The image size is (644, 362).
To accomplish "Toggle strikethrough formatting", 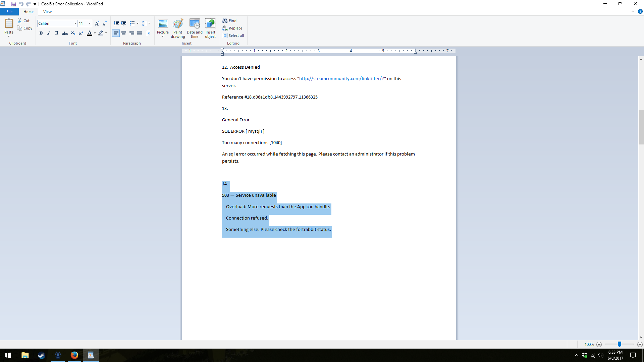I will 65,33.
